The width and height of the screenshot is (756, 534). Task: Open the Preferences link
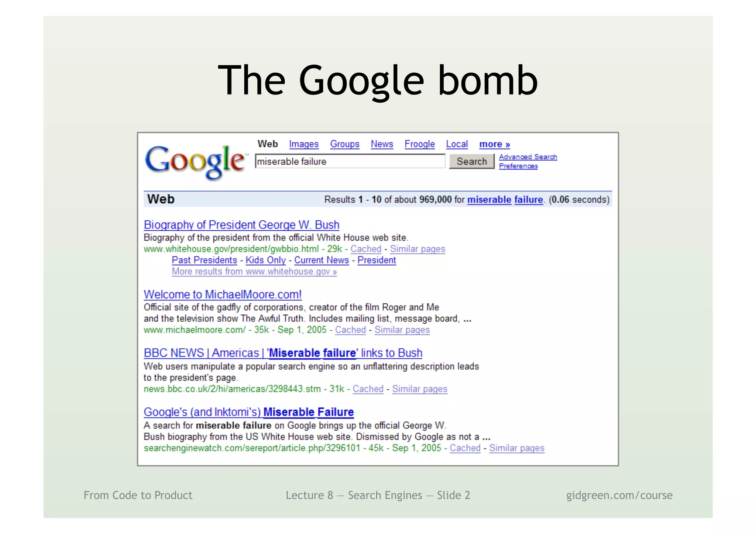pyautogui.click(x=518, y=166)
